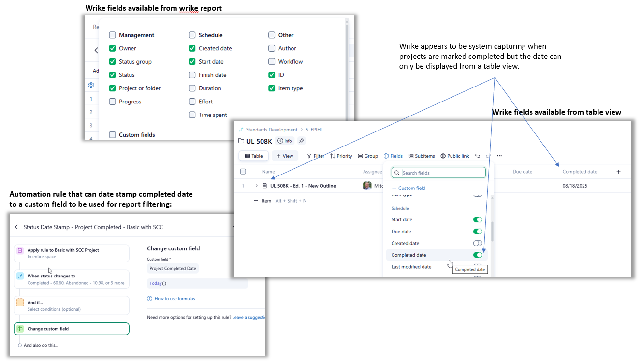Screen dimensions: 642x364
Task: Open the Fields panel from the toolbar
Action: coord(393,156)
